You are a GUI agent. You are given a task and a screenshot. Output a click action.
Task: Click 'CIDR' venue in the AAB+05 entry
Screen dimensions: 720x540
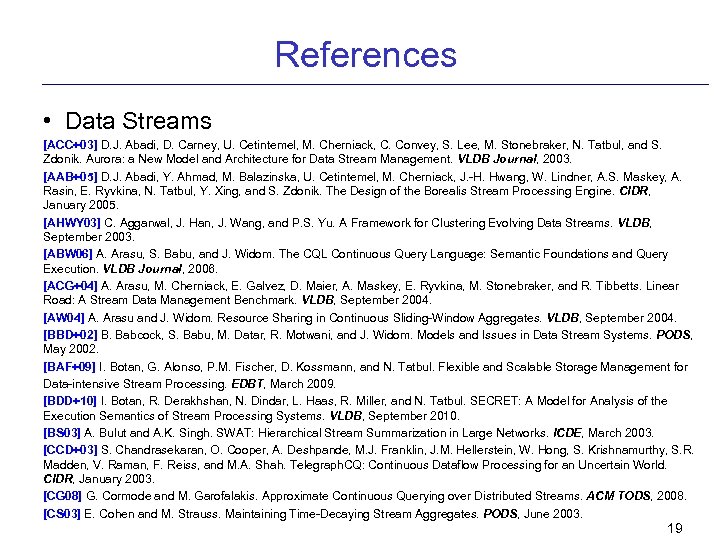[634, 191]
